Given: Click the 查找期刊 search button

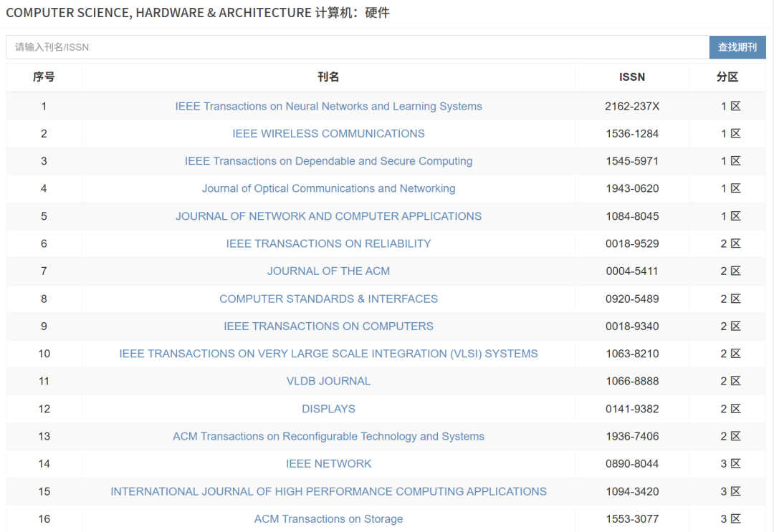Looking at the screenshot, I should 737,47.
